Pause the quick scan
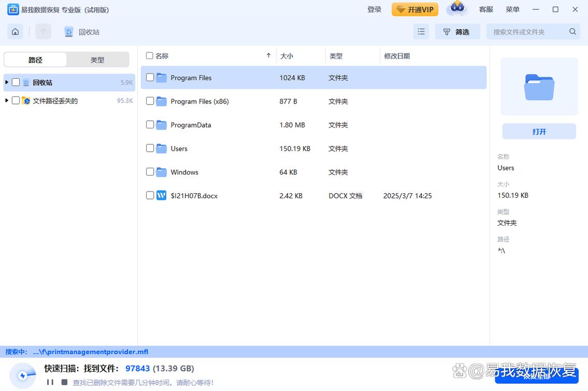This screenshot has width=588, height=391. click(50, 382)
